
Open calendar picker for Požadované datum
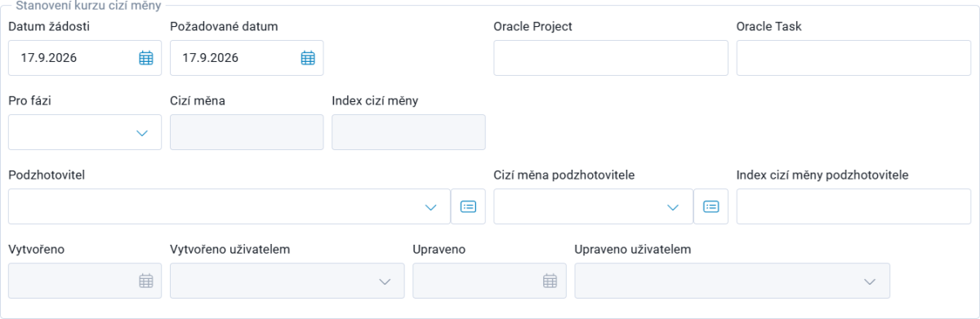click(x=308, y=58)
